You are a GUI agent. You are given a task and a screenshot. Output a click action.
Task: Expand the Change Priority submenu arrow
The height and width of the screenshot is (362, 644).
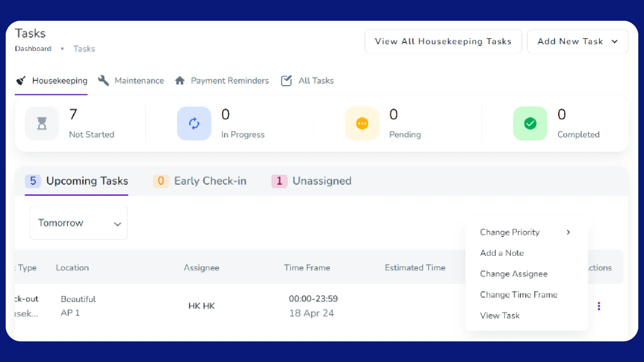click(x=568, y=232)
